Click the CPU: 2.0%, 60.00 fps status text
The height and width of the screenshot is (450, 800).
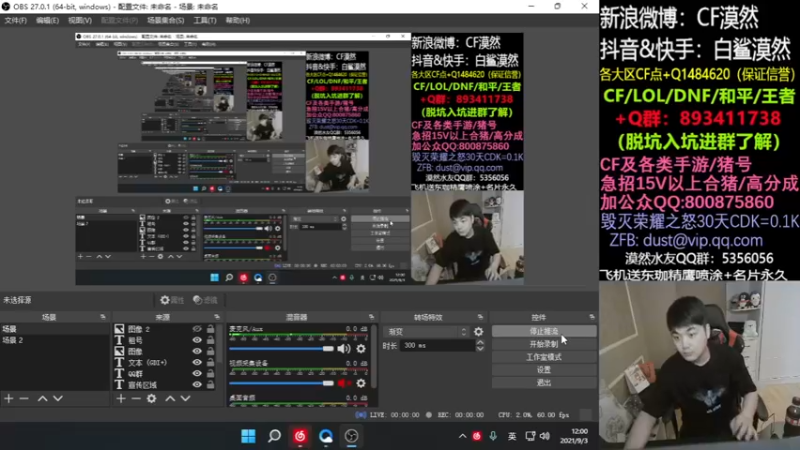pyautogui.click(x=534, y=415)
